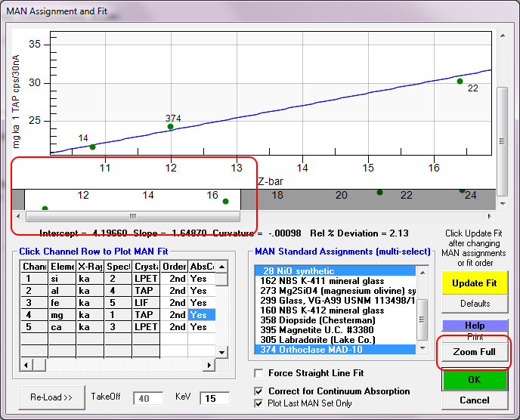Click the data point labeled 374
The image size is (520, 420).
171,127
